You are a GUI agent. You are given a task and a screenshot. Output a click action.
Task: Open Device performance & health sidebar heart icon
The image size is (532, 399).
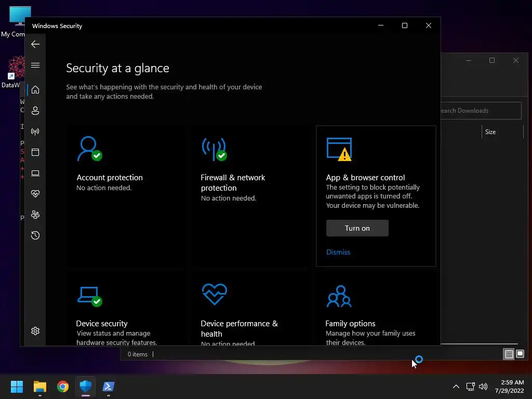point(35,194)
